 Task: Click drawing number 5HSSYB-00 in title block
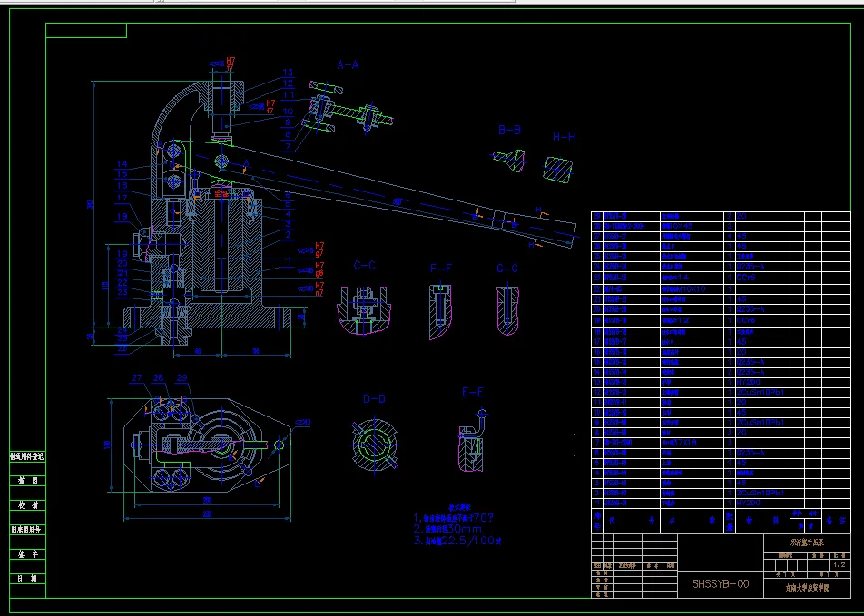[721, 584]
